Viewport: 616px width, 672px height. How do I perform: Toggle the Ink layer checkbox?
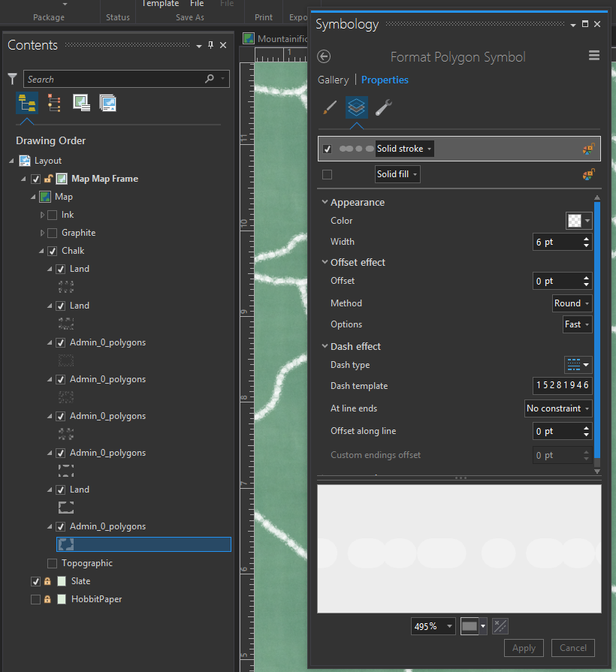point(53,215)
